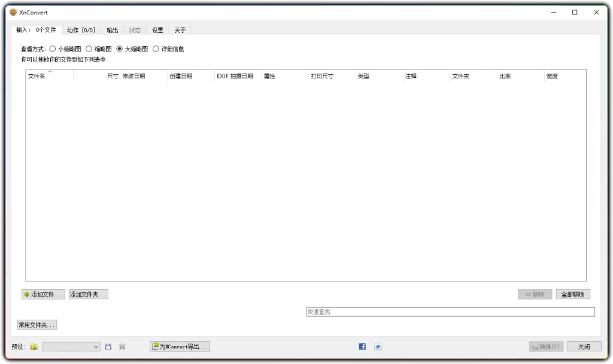Screen dimensions: 613x364
Task: Switch to the 状态 tab
Action: point(135,30)
